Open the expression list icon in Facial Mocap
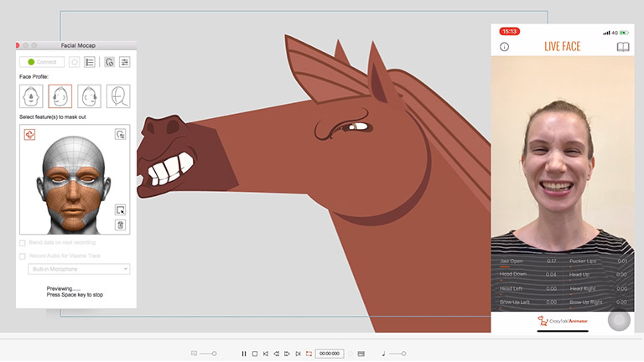Image resolution: width=644 pixels, height=362 pixels. click(x=90, y=62)
